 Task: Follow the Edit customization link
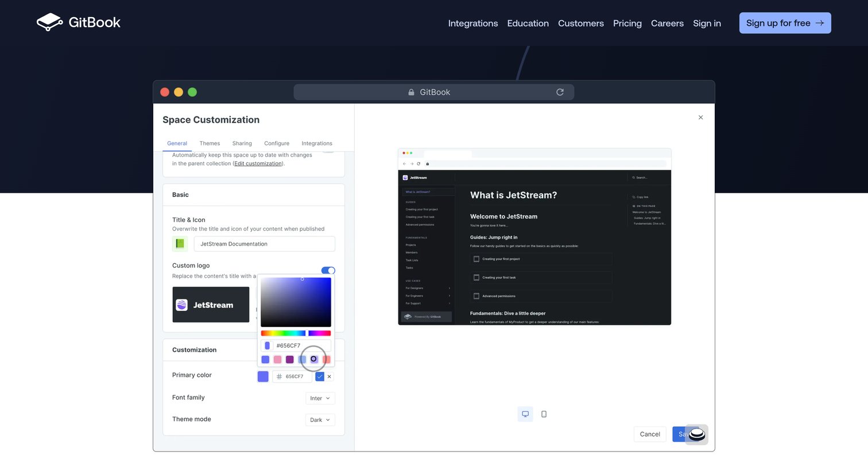[x=258, y=164]
